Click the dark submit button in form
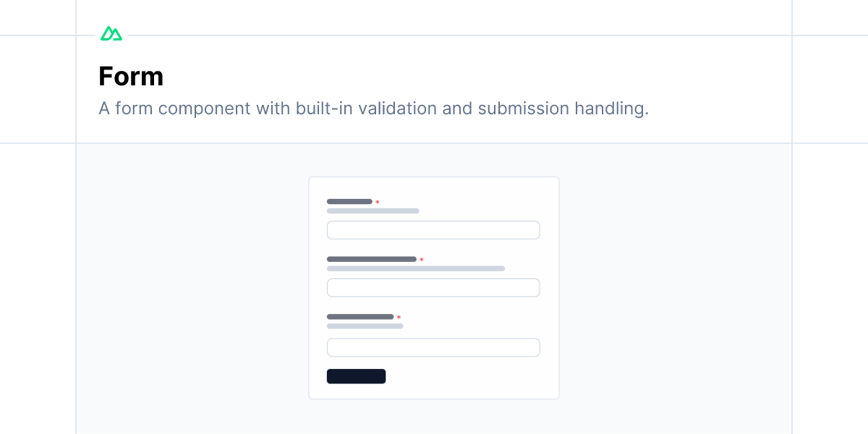 coord(356,376)
